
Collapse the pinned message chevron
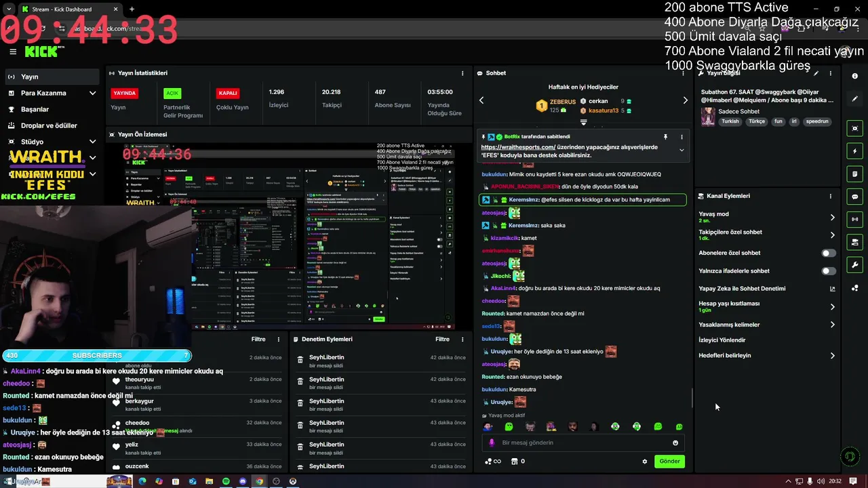pyautogui.click(x=682, y=150)
